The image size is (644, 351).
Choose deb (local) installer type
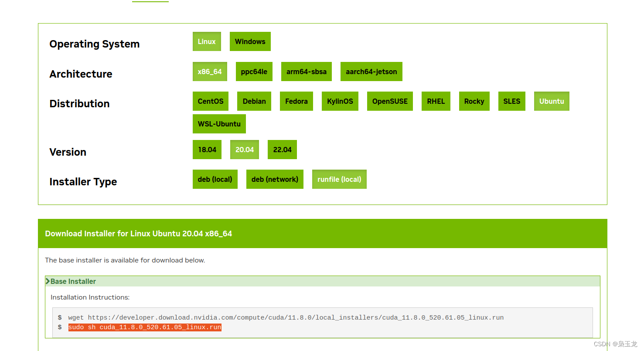click(x=215, y=179)
